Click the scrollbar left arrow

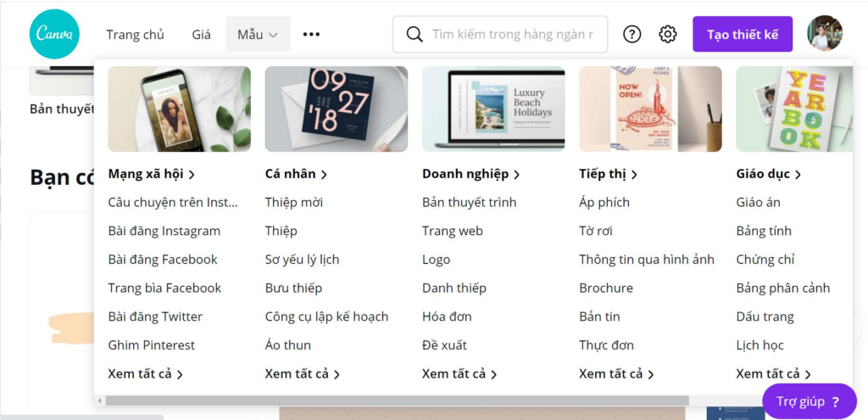[x=100, y=400]
